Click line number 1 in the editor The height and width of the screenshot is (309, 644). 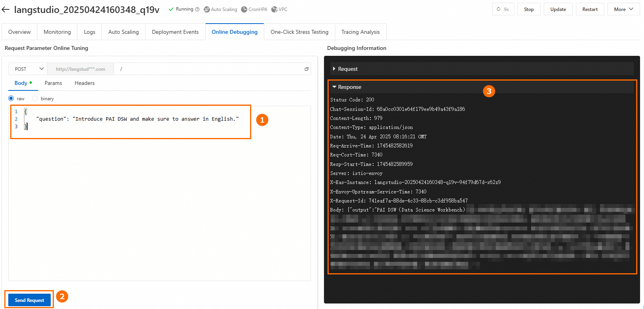tap(16, 111)
